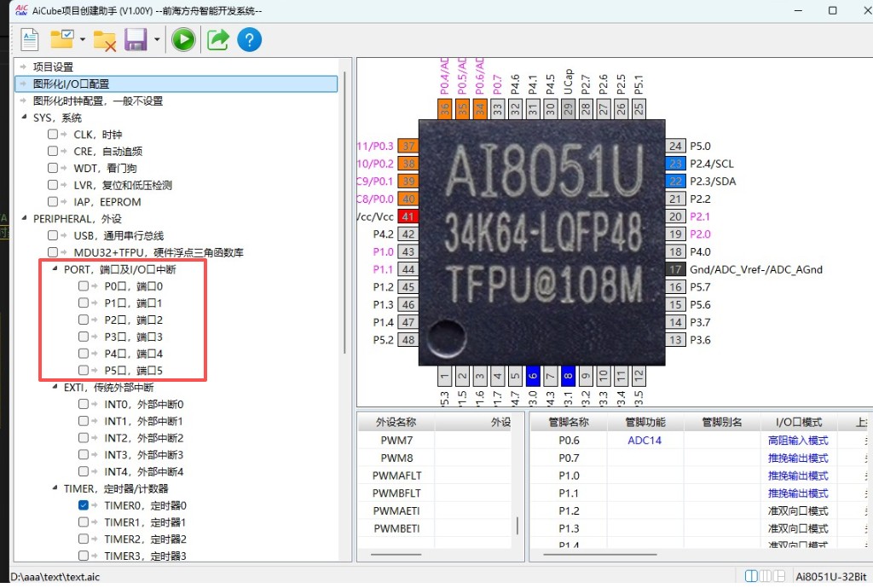The width and height of the screenshot is (873, 588).
Task: Save the project
Action: coord(135,39)
